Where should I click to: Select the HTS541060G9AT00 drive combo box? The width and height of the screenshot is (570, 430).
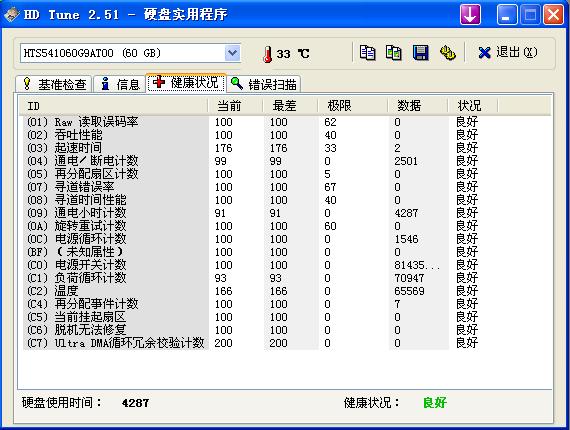(130, 53)
